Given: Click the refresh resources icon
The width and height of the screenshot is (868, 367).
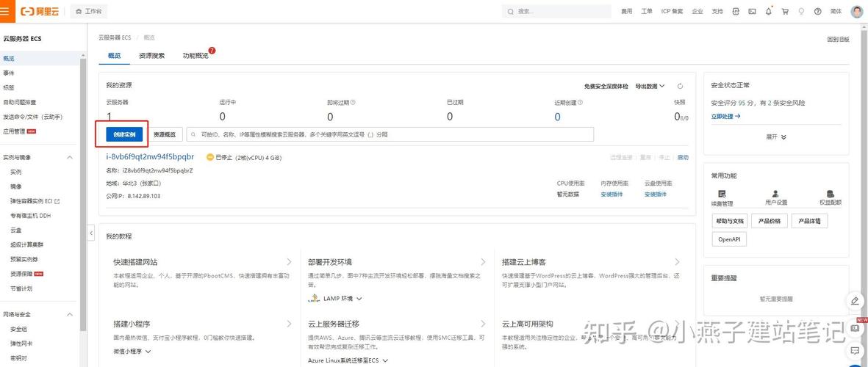Looking at the screenshot, I should point(680,86).
